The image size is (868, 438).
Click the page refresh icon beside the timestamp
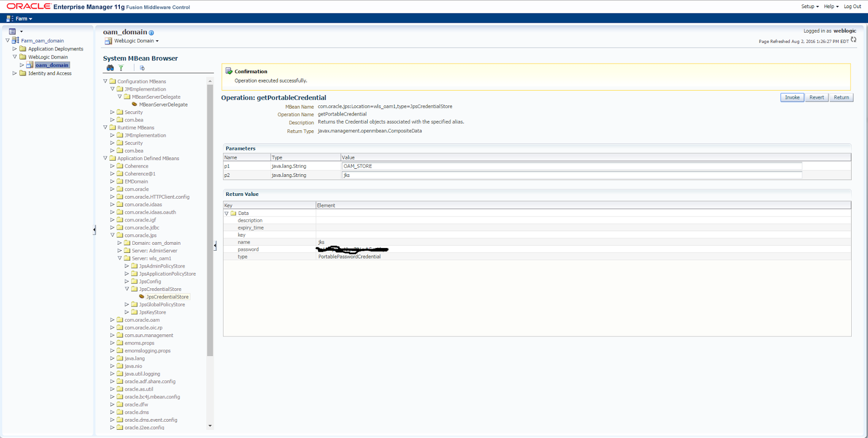[x=853, y=40]
